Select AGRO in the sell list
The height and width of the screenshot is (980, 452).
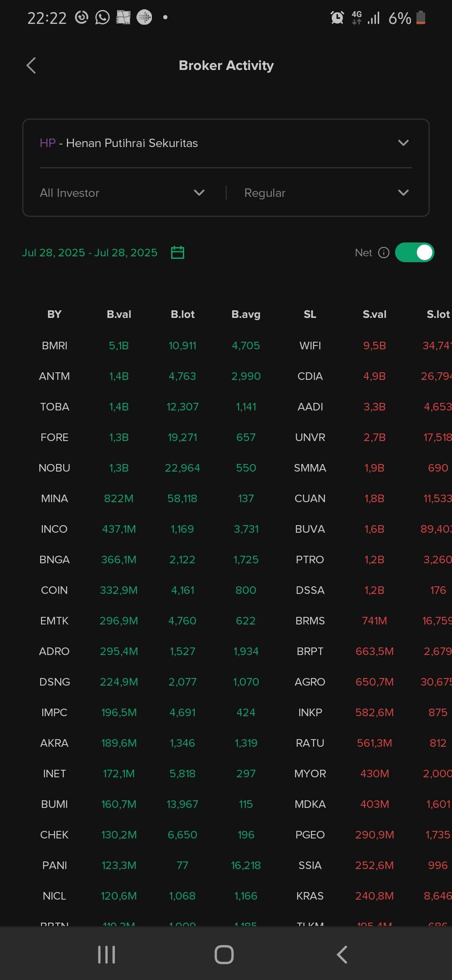pyautogui.click(x=310, y=682)
